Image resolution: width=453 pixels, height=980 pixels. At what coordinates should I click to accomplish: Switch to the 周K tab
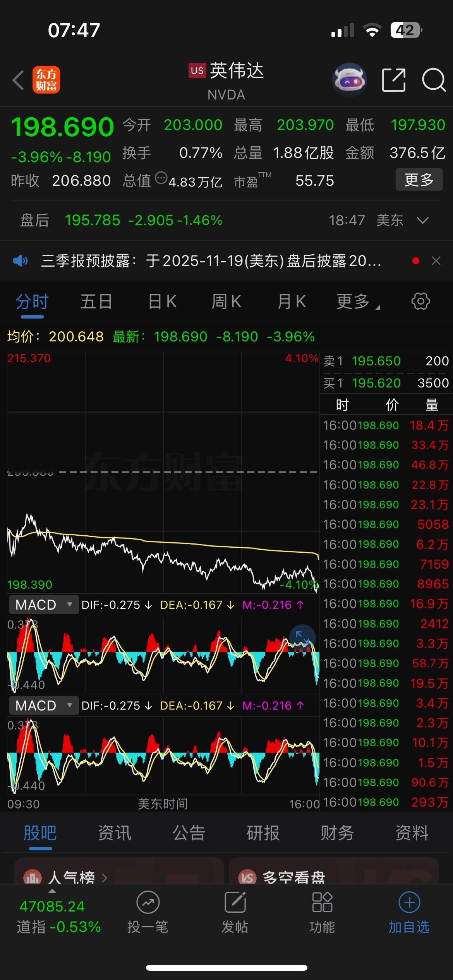pos(226,302)
